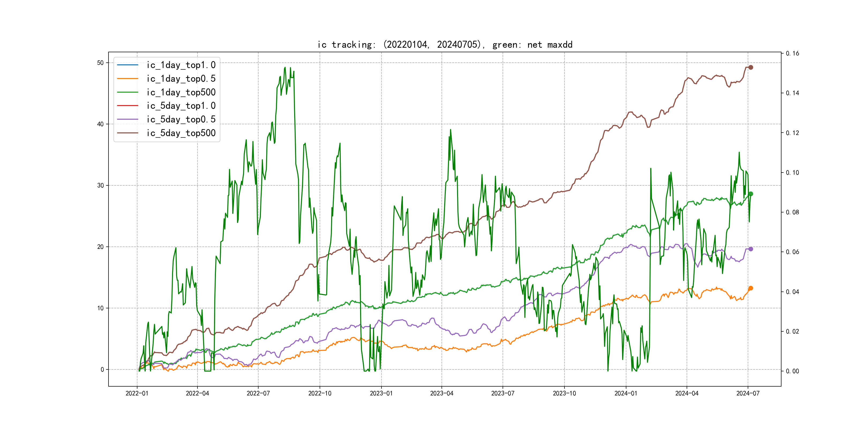This screenshot has width=868, height=434.
Task: Select the ic_5day_top500 legend label
Action: click(181, 133)
